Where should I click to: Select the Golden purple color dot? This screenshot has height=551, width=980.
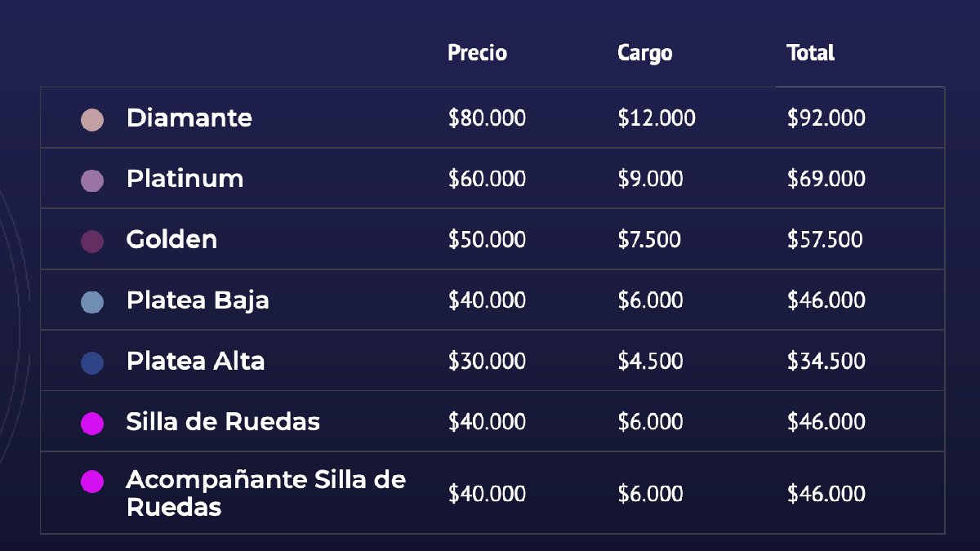(92, 241)
